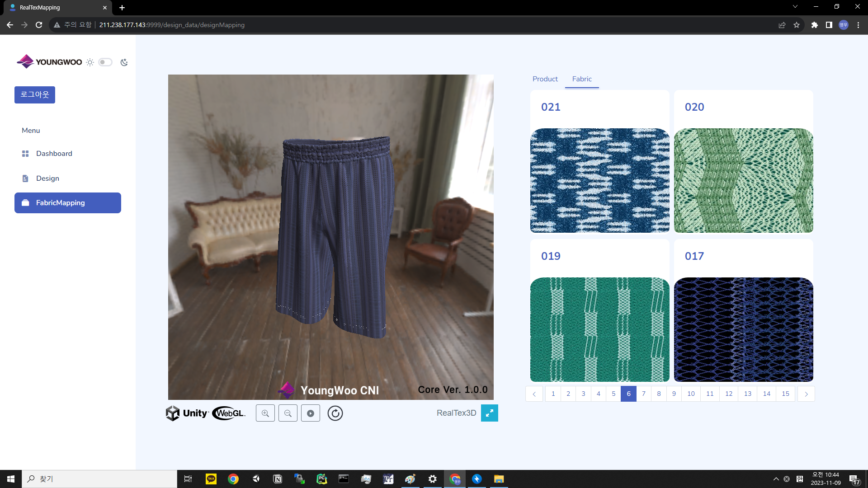Click the moon dark mode icon

[124, 62]
